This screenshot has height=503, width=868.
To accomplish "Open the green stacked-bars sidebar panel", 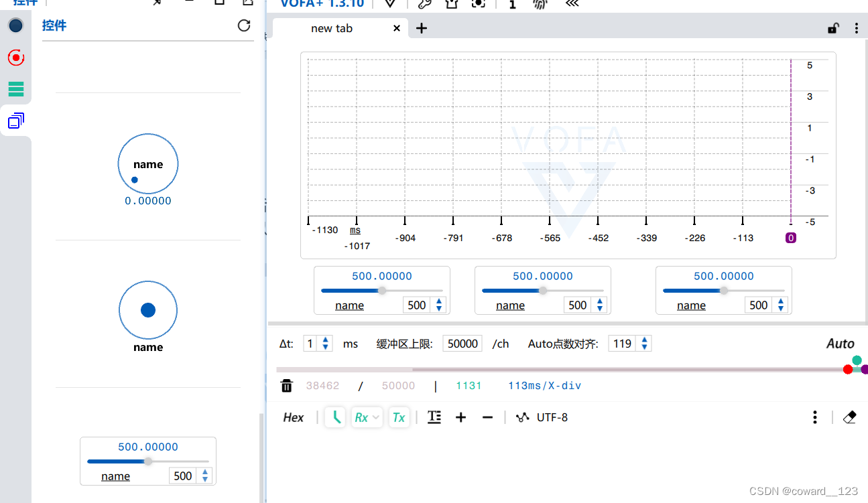I will [x=16, y=88].
